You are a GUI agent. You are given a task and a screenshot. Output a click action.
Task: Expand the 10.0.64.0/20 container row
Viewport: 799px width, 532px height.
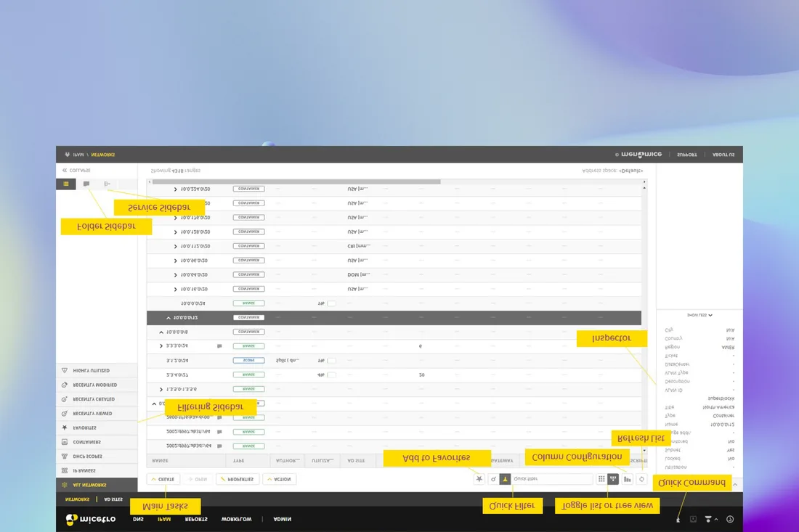[x=175, y=275]
